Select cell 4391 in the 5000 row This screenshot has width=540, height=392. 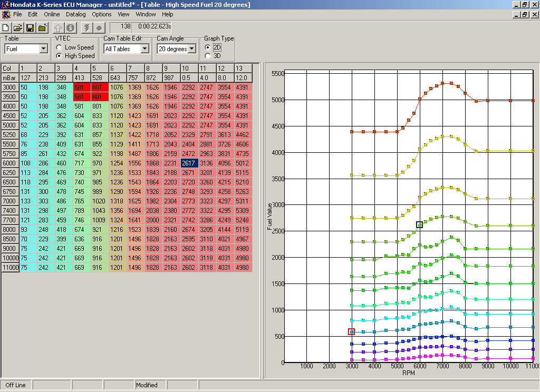click(x=243, y=125)
